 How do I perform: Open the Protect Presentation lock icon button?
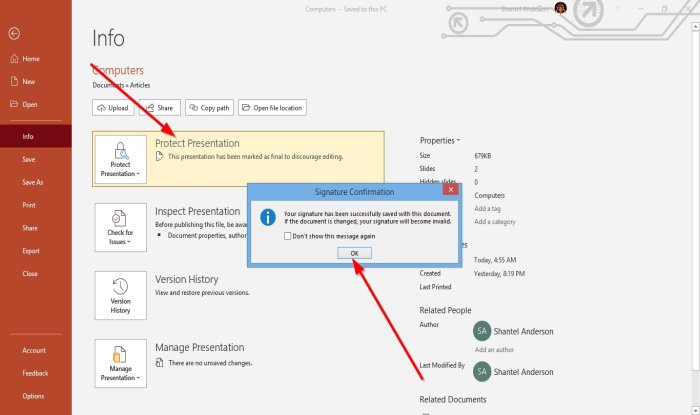(x=121, y=160)
